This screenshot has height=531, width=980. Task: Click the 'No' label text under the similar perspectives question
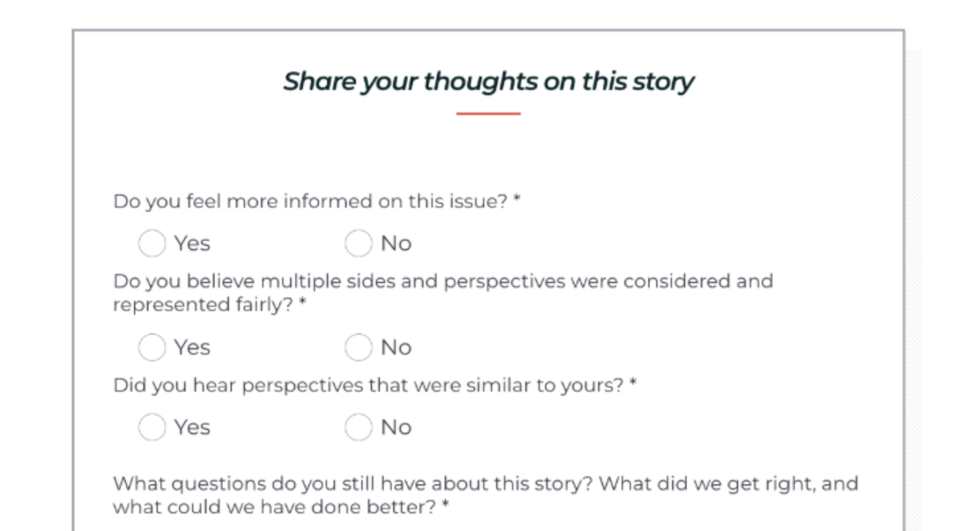click(x=396, y=427)
